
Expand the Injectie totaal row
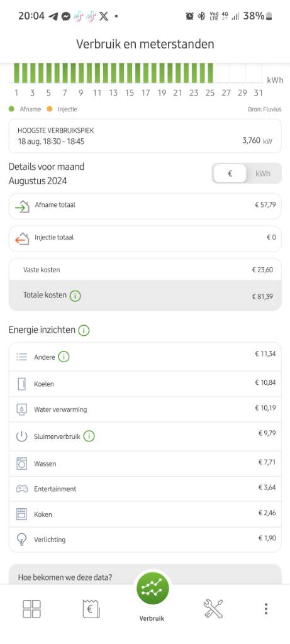coord(145,238)
